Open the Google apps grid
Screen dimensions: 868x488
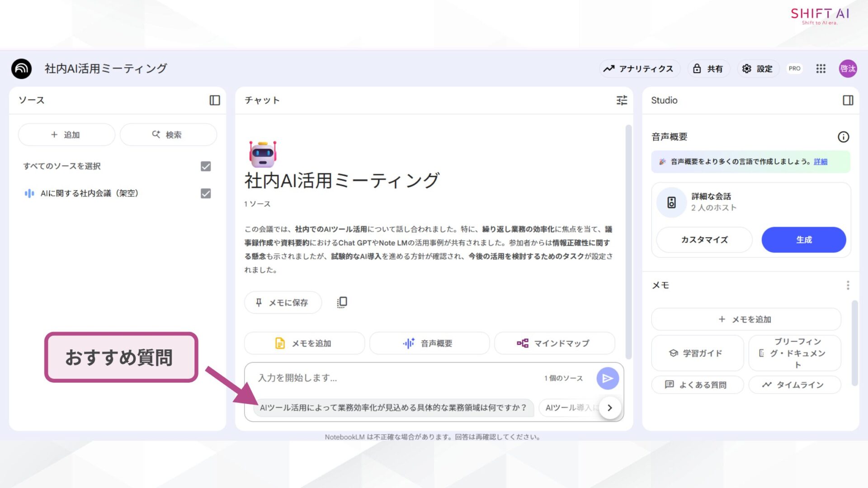point(821,68)
